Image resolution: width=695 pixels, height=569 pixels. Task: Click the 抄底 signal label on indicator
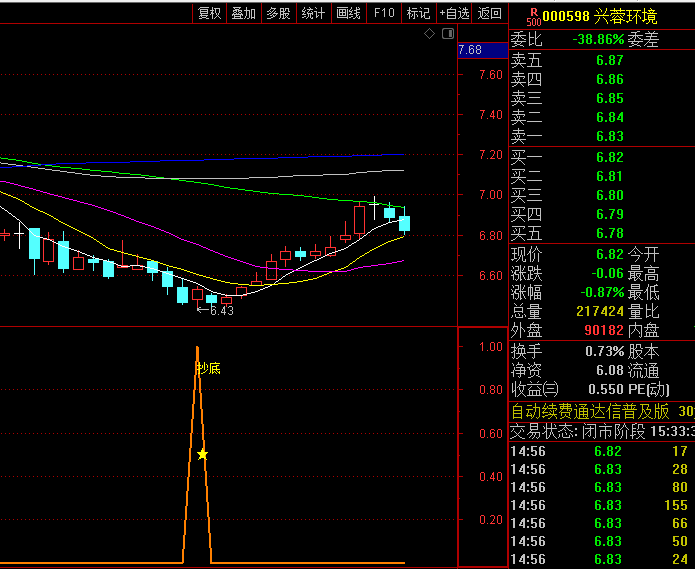tap(208, 368)
